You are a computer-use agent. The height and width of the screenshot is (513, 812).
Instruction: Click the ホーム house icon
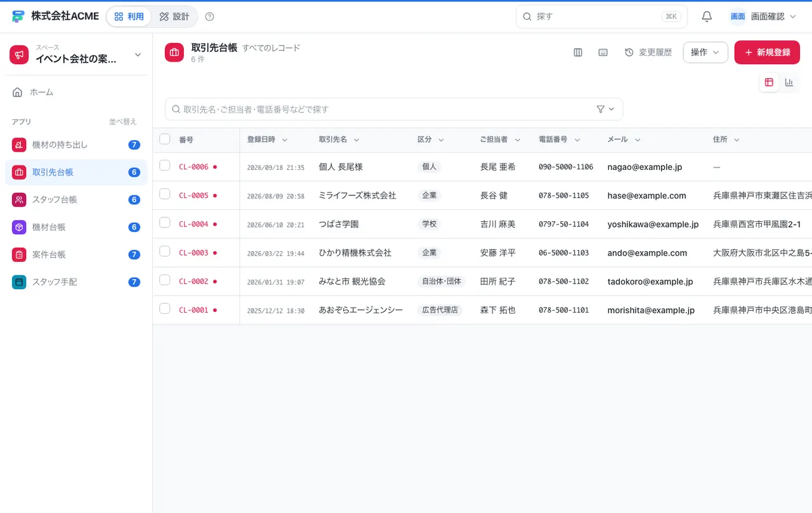(x=18, y=92)
